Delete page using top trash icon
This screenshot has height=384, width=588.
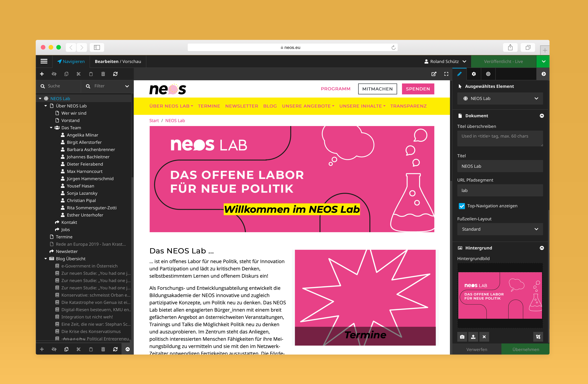(x=103, y=74)
